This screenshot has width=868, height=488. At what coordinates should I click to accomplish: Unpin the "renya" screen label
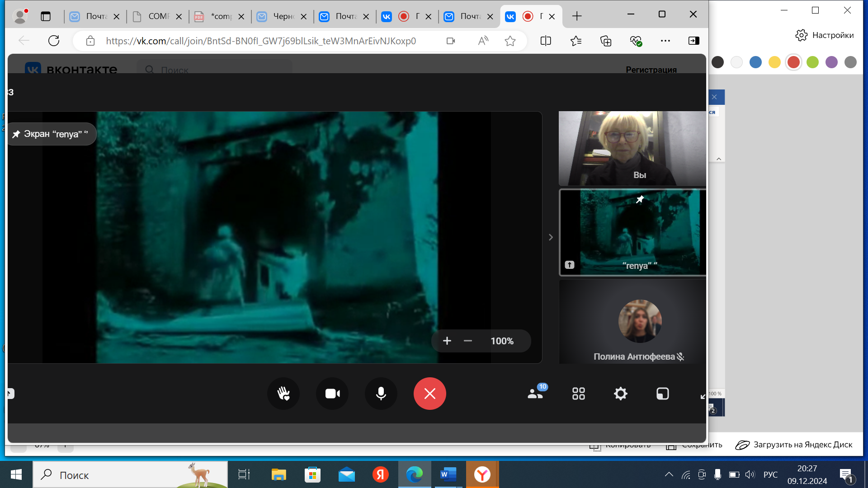(x=16, y=134)
